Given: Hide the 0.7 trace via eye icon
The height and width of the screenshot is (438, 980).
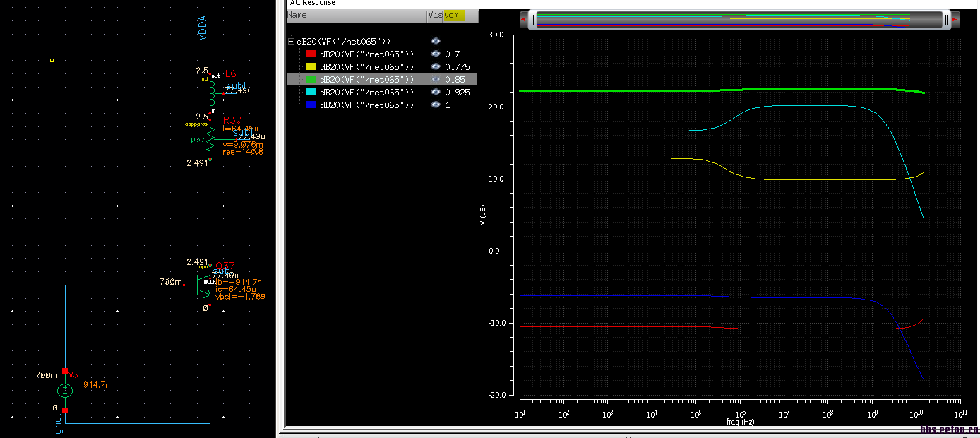Looking at the screenshot, I should pyautogui.click(x=436, y=54).
